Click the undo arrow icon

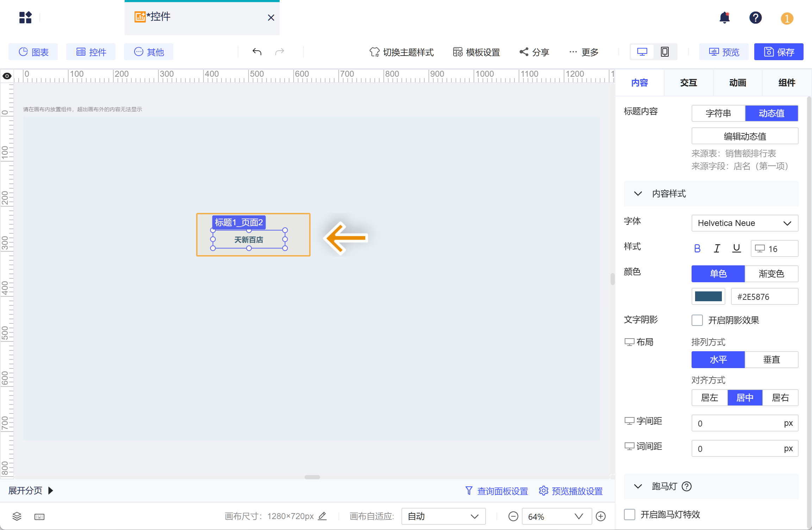(x=257, y=52)
